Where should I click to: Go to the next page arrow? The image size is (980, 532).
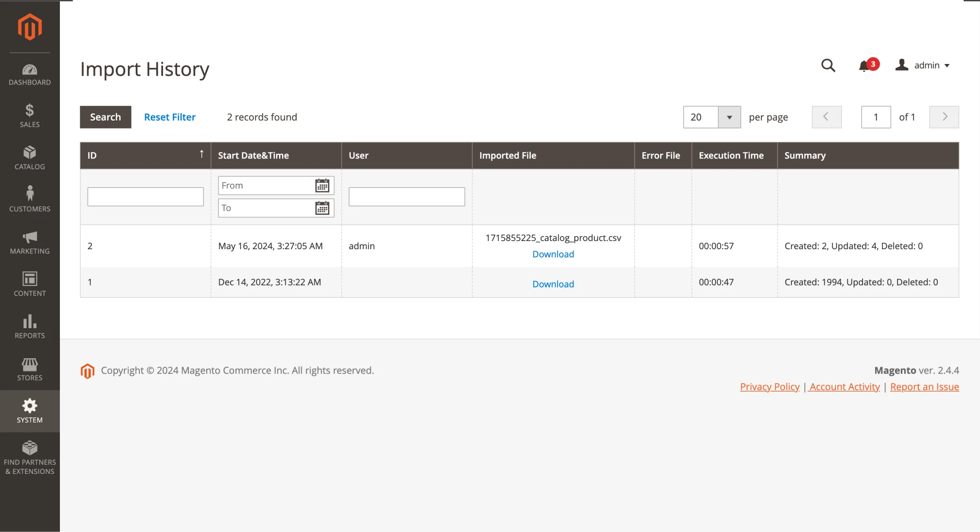(944, 117)
